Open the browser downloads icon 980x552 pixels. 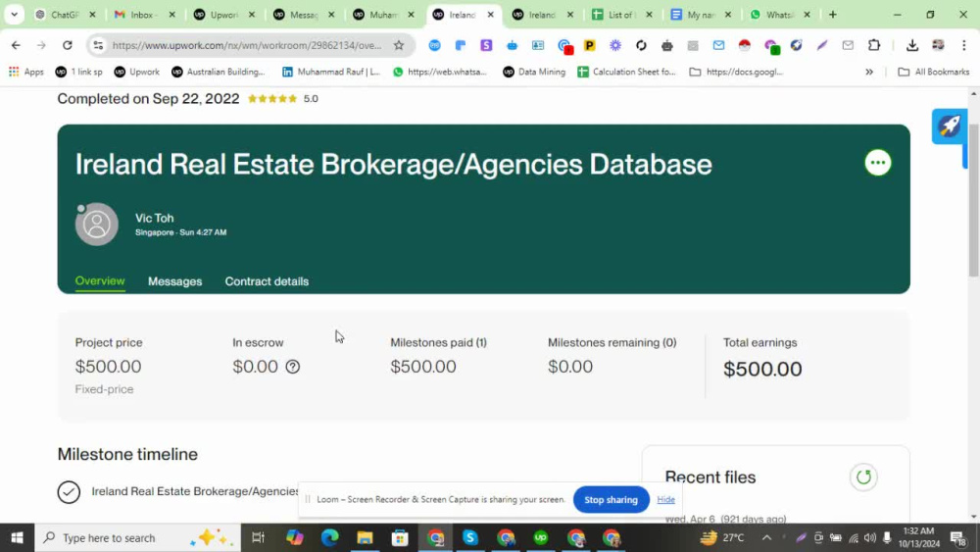pos(911,45)
